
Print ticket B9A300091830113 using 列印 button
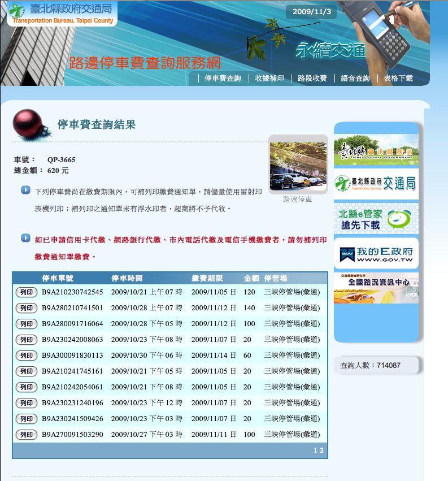[27, 356]
